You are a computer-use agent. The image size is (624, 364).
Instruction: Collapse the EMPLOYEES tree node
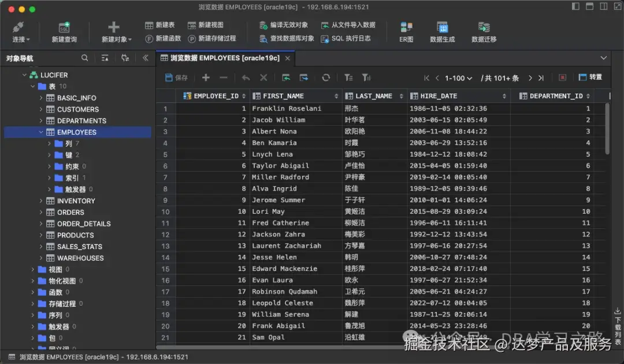point(40,132)
